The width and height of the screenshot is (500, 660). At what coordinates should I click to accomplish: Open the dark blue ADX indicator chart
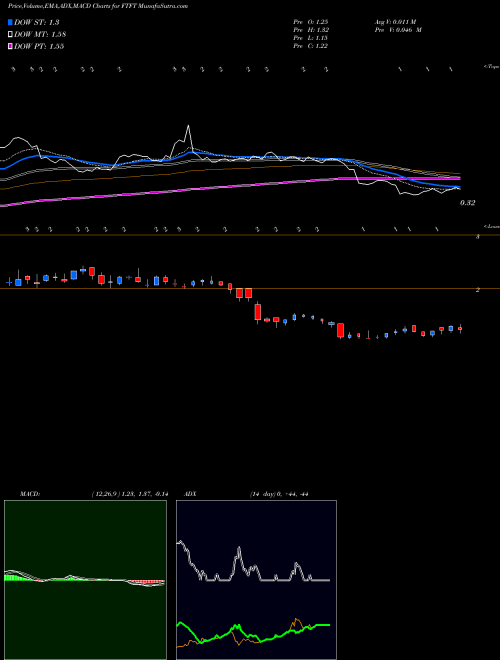[256, 580]
